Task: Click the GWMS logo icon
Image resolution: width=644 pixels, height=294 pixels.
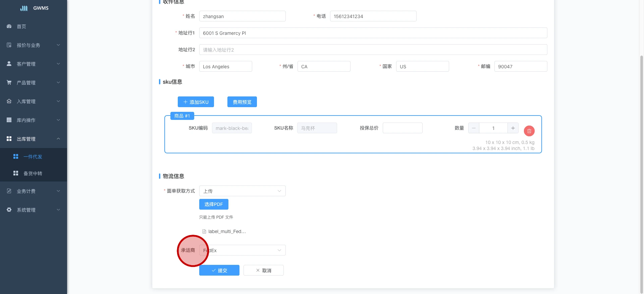Action: [24, 8]
